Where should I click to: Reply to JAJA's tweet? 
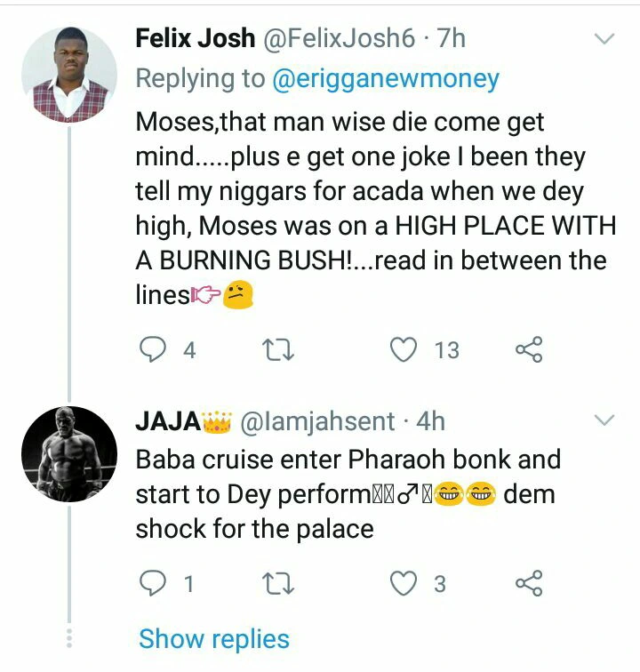click(153, 583)
